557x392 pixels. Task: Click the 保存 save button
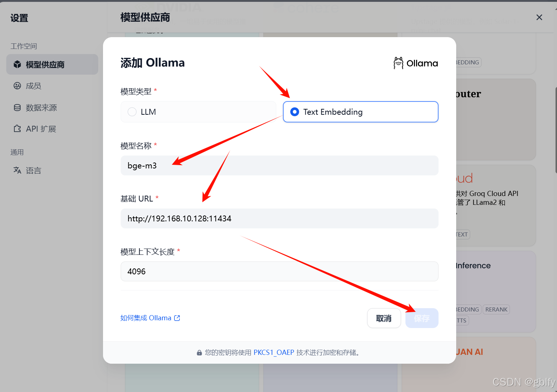click(x=422, y=318)
